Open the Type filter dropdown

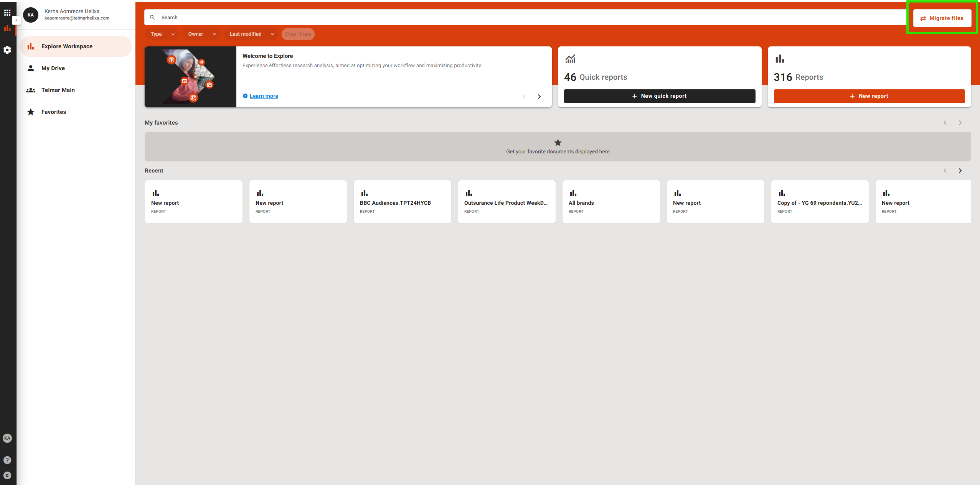[x=162, y=34]
